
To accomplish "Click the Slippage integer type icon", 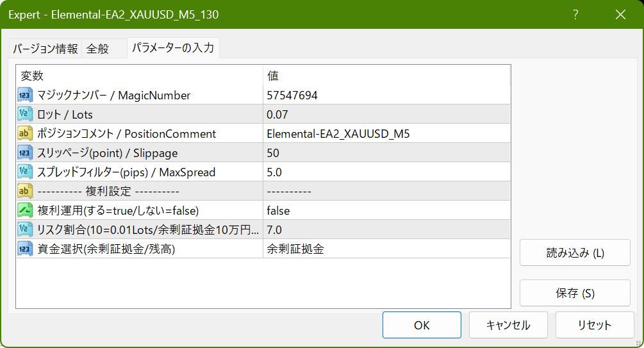I will (x=25, y=153).
